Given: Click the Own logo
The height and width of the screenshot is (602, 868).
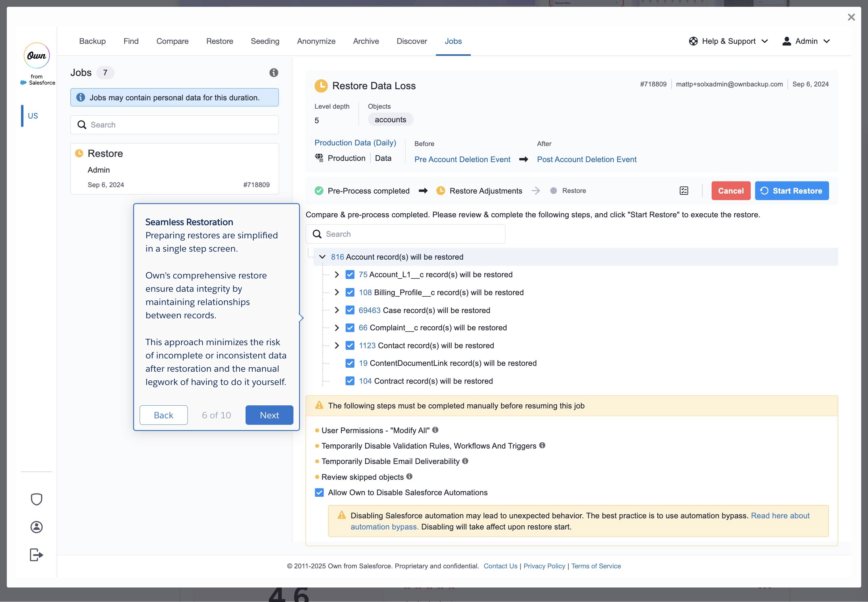Looking at the screenshot, I should pos(37,56).
